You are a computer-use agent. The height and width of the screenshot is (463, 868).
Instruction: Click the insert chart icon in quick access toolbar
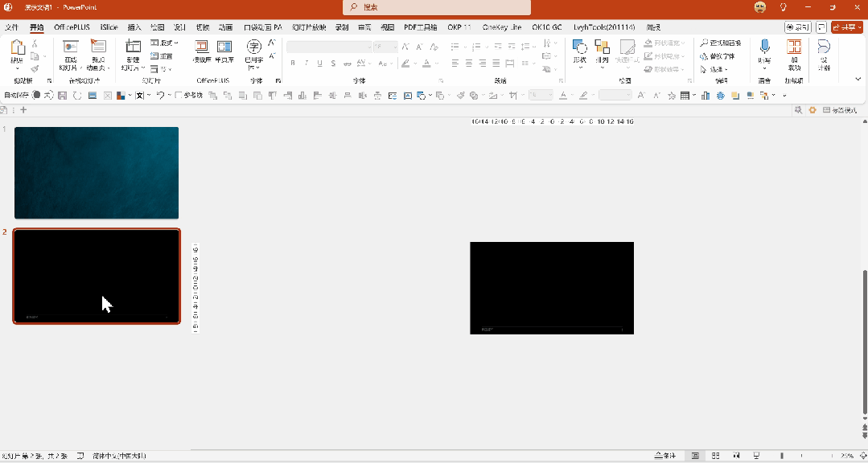(x=706, y=96)
